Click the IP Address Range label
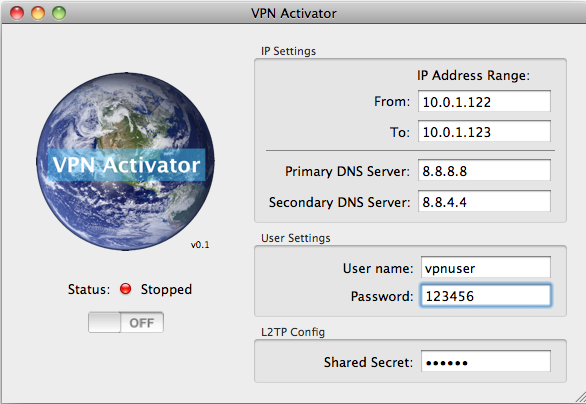This screenshot has width=586, height=404. 474,75
